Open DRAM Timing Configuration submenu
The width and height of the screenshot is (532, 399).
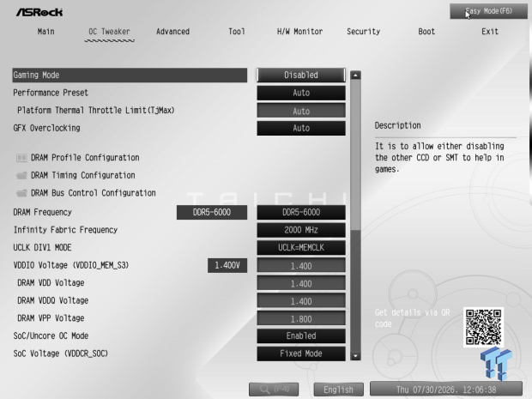pos(83,175)
